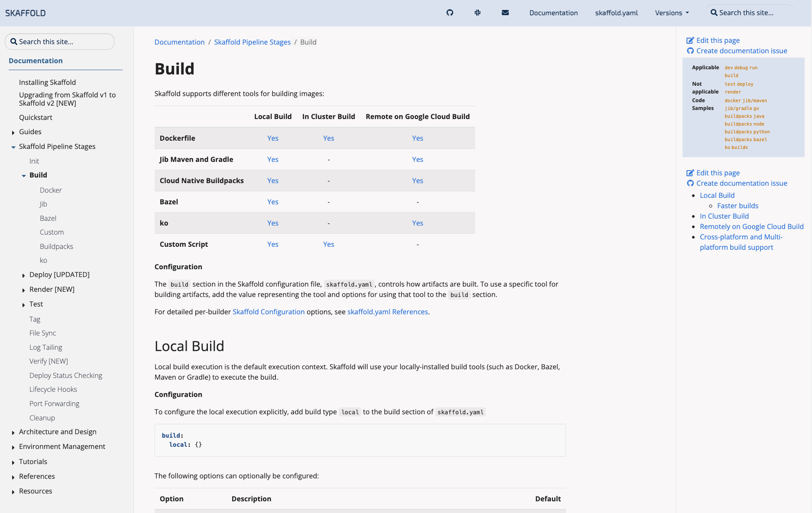Open Tag page in sidebar

[35, 319]
